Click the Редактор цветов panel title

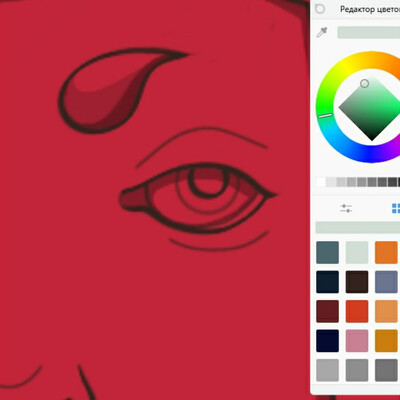[x=370, y=9]
